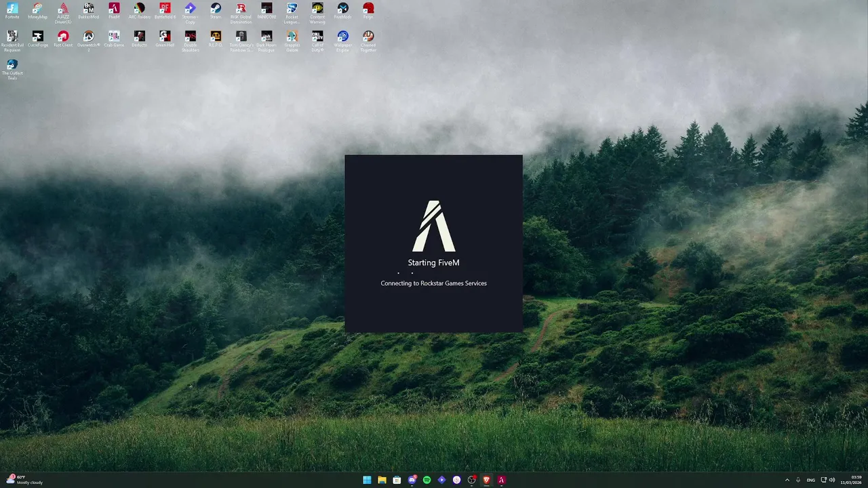Open the ENG language switcher
Image resolution: width=868 pixels, height=488 pixels.
pos(811,480)
